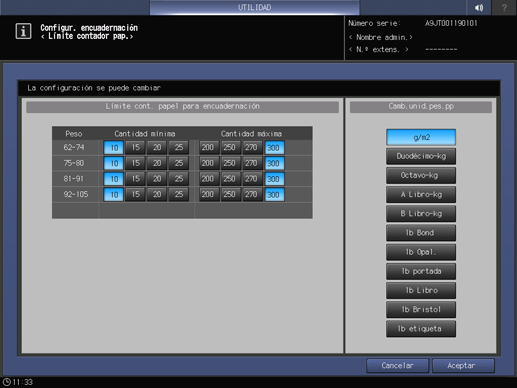Select minimum 10 for weight 62-74
Screen dimensions: 517x388
[114, 147]
